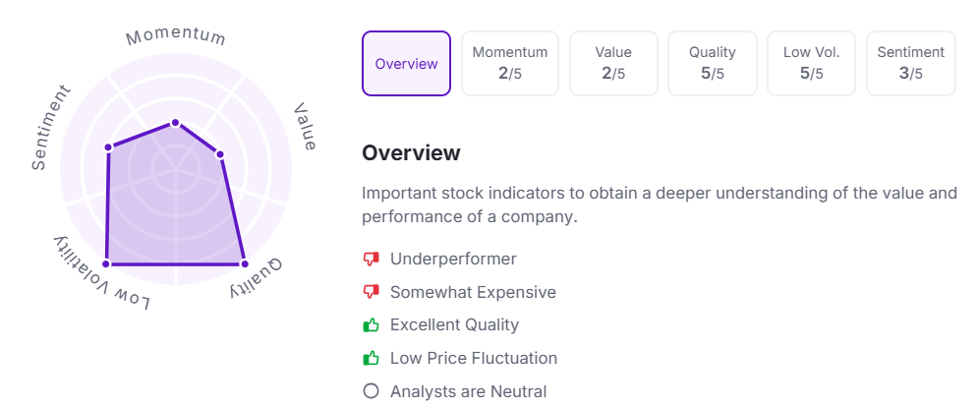Image resolution: width=980 pixels, height=408 pixels.
Task: Open the Momentum 2/5 tab
Action: pos(509,64)
